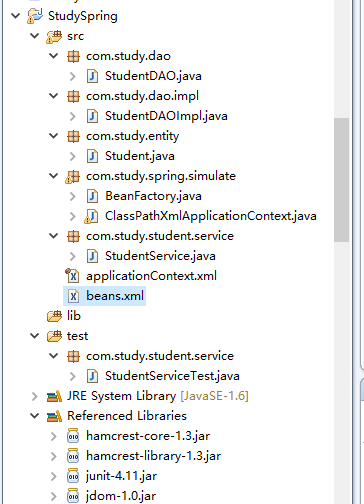Click the com.study.dao package icon
This screenshot has width=364, height=504.
pyautogui.click(x=73, y=56)
